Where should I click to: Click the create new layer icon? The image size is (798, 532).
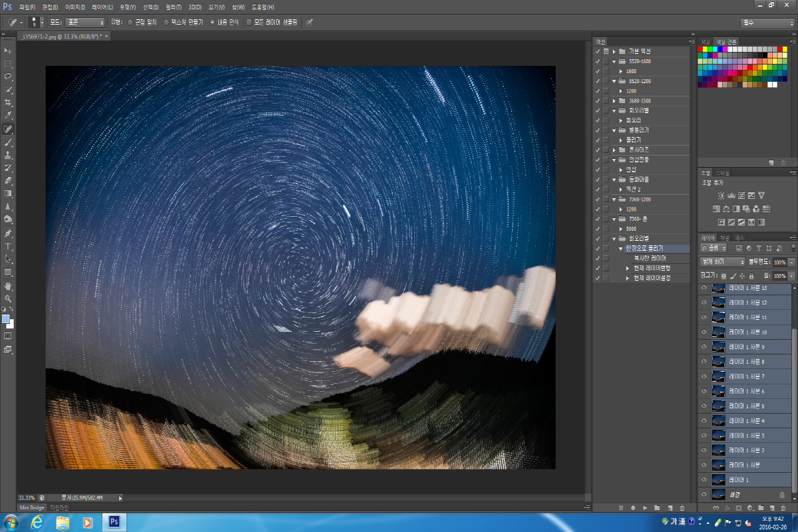tap(771, 507)
